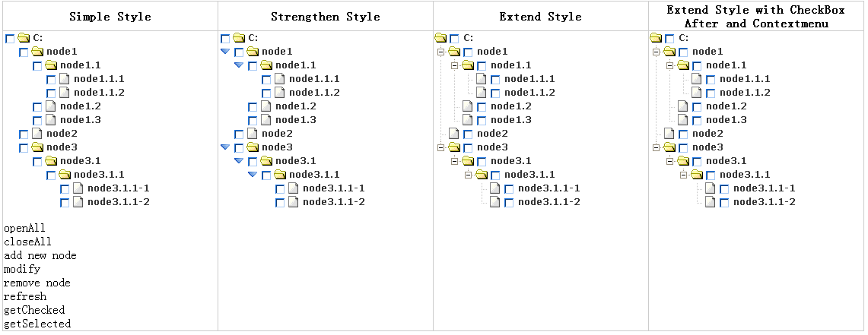The image size is (868, 335).
Task: Click node3.1 folder icon in Simple Style
Action: [x=51, y=161]
